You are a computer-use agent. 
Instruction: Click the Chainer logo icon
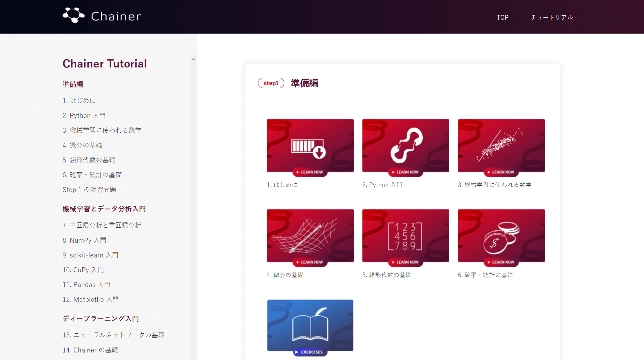pos(74,15)
